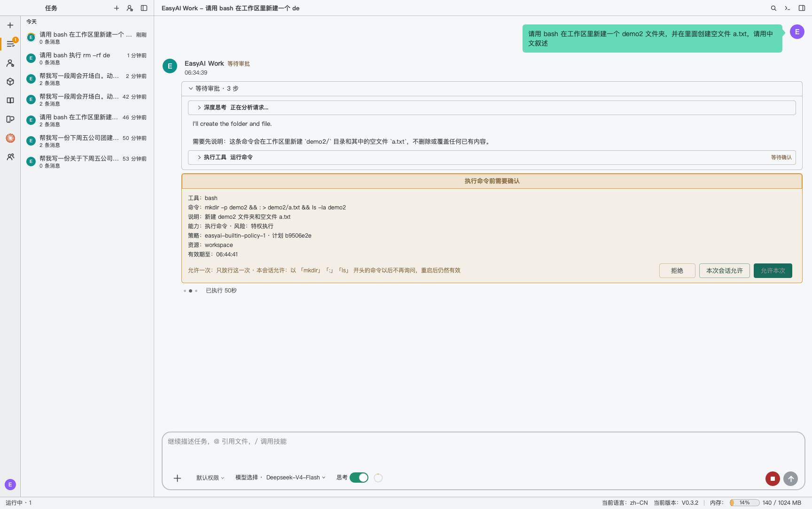Screen dimensions: 812x509
Task: Open the task from 42 分钟前
Action: pyautogui.click(x=87, y=100)
